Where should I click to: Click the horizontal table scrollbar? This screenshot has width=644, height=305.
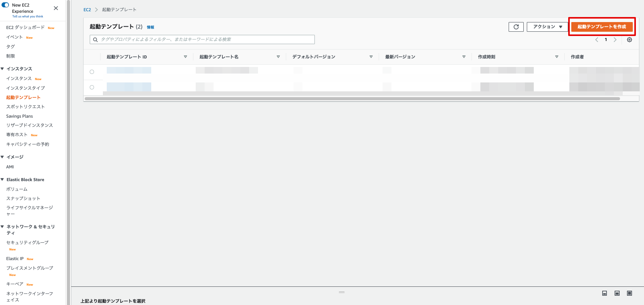point(352,99)
